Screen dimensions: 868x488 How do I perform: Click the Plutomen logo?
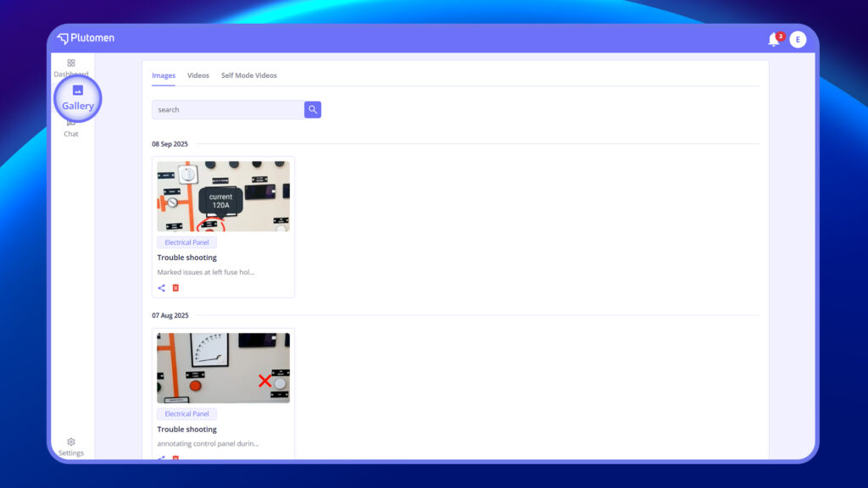click(86, 38)
